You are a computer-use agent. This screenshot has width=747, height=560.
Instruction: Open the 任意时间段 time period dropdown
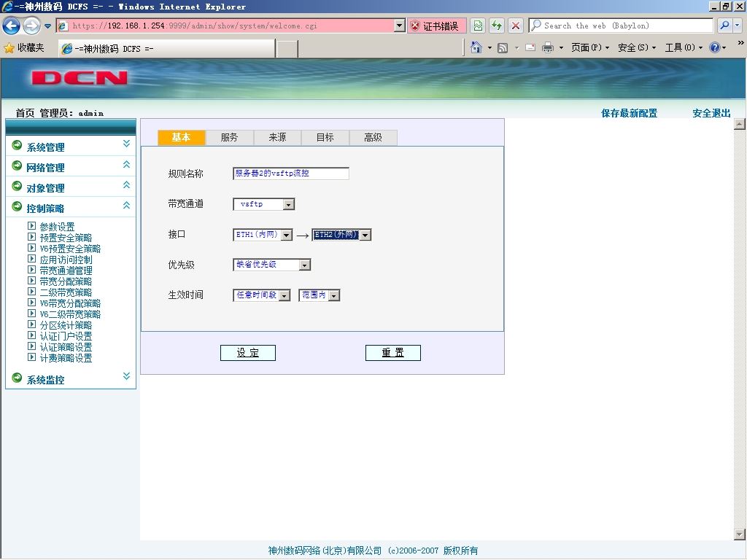(262, 295)
